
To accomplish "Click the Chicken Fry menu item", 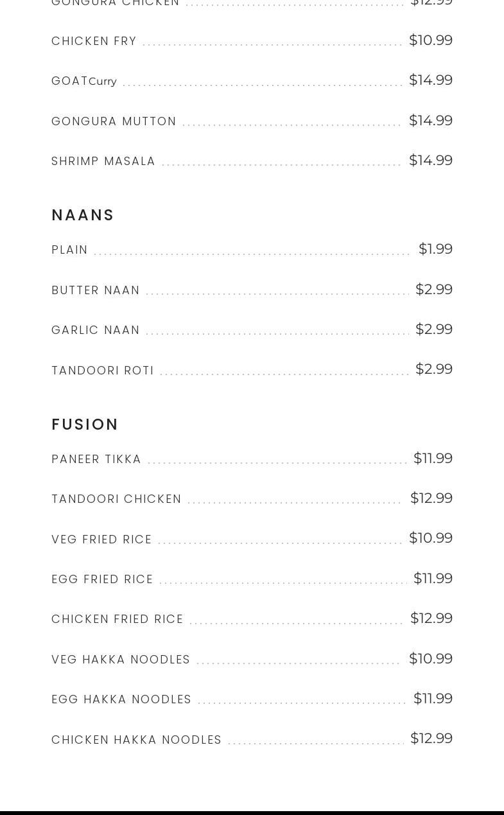I will [94, 41].
